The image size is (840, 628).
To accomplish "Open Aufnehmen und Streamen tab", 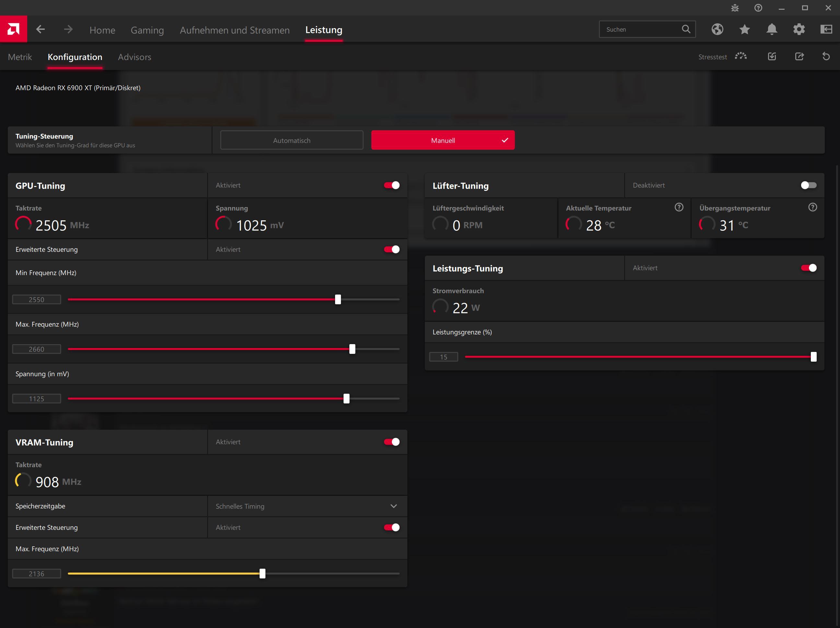I will click(x=235, y=30).
